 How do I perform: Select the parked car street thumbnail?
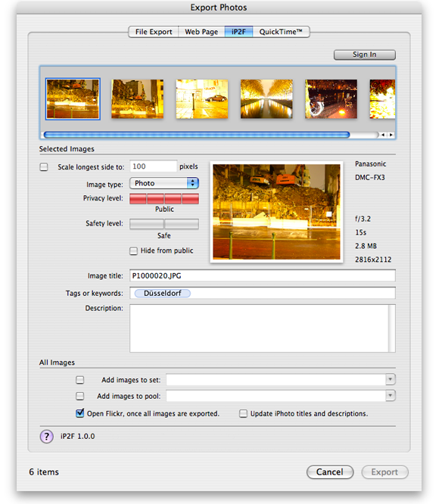202,99
